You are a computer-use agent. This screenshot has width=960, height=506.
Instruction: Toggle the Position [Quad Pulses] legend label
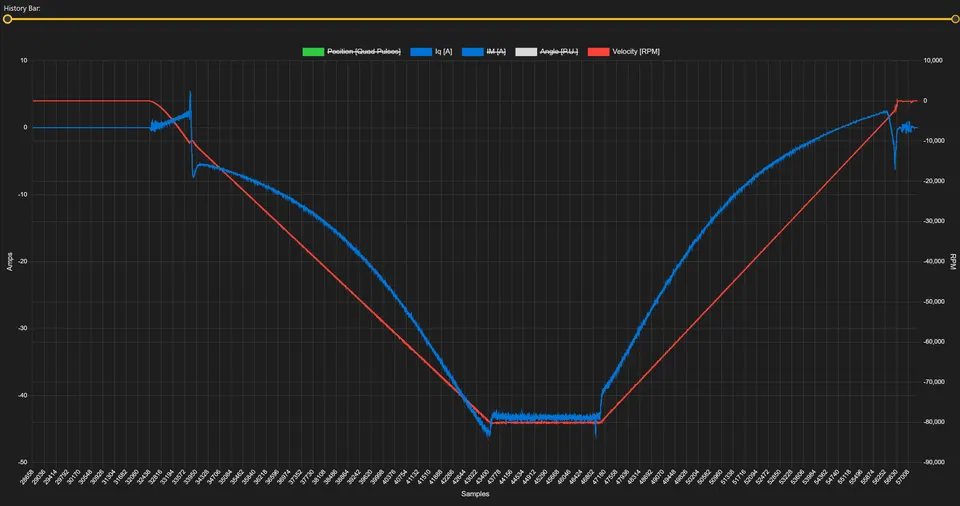click(364, 51)
